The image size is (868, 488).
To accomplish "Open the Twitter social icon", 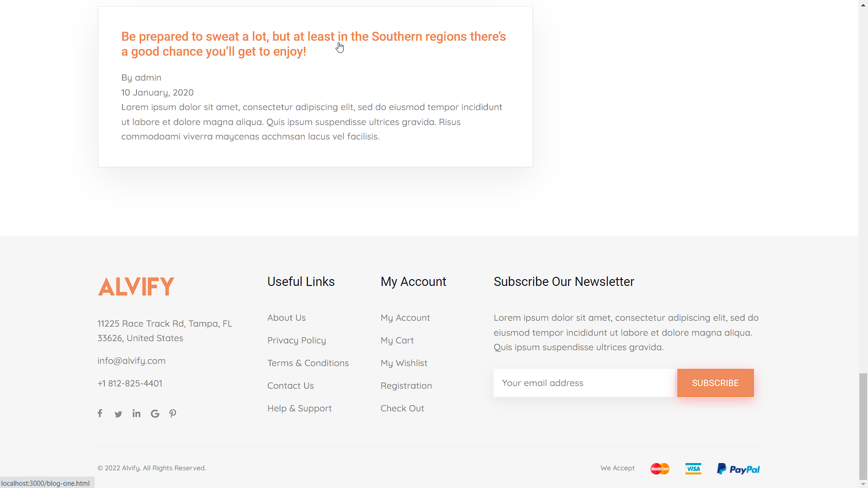I will (118, 414).
